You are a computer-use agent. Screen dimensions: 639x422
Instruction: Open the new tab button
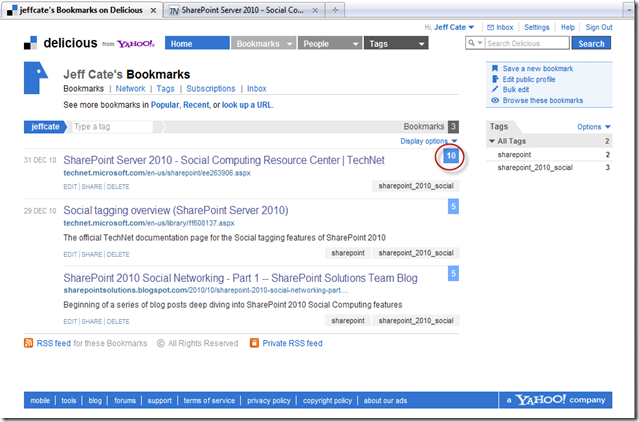[x=335, y=10]
